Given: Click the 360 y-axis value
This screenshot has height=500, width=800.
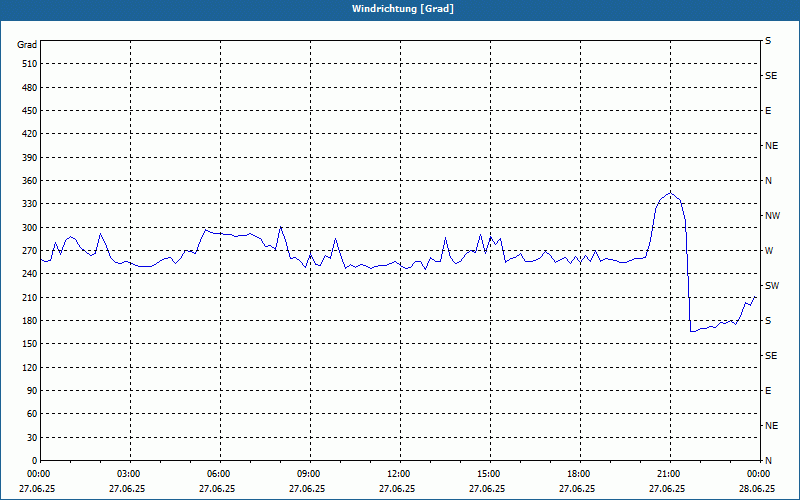Looking at the screenshot, I should click(30, 181).
